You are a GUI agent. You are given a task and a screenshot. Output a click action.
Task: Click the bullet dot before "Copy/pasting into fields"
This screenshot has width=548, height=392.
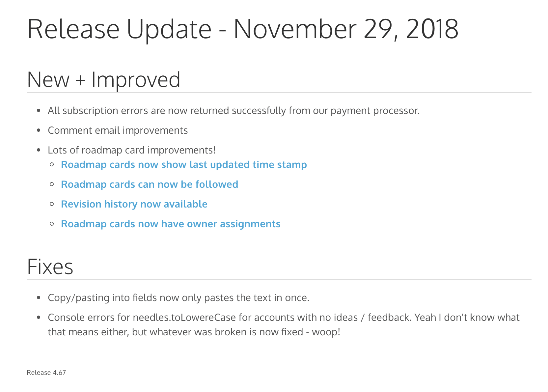click(39, 298)
